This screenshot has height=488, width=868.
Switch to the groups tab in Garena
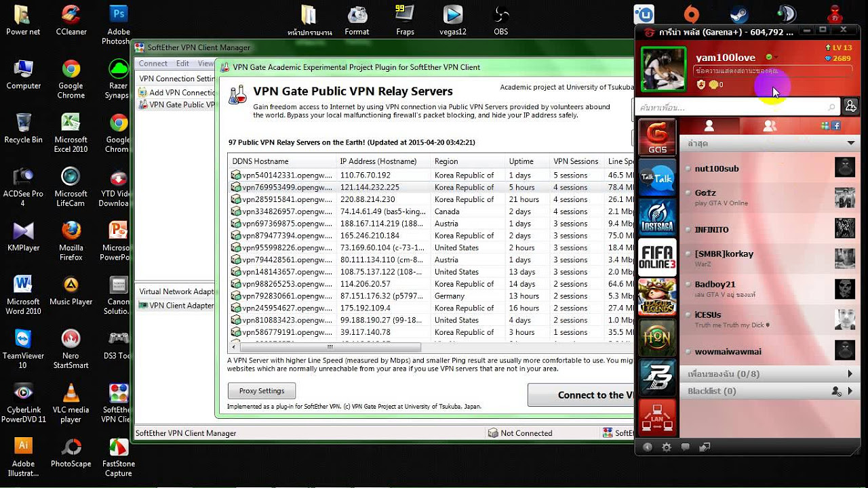[x=770, y=126]
